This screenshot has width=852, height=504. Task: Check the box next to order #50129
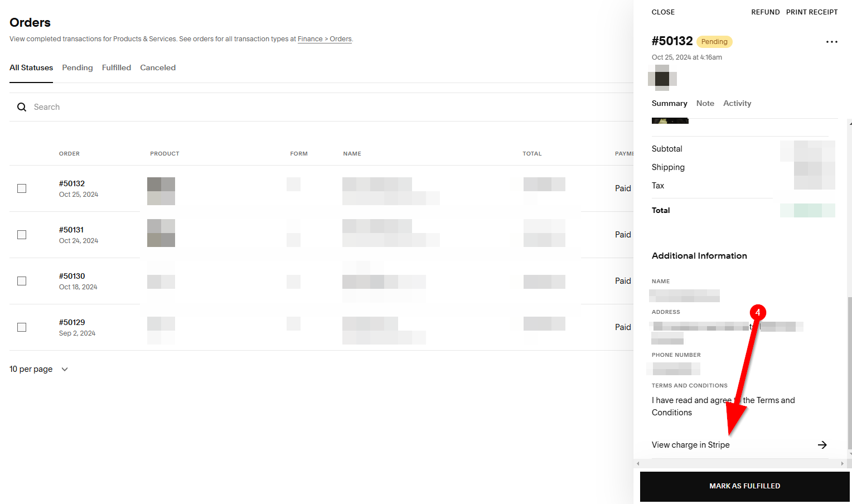pos(22,327)
